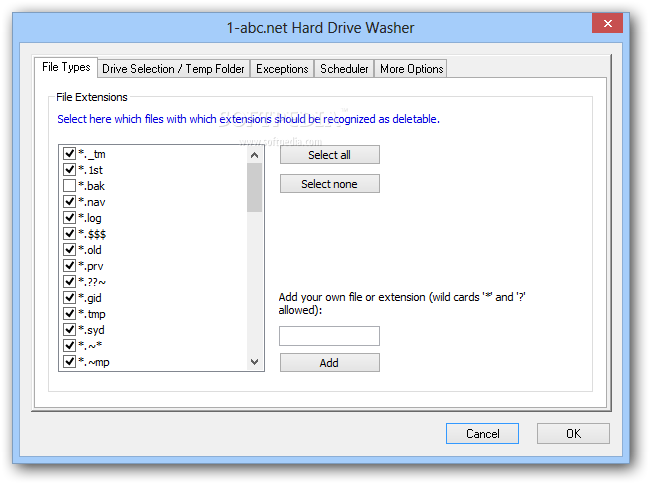Image resolution: width=650 pixels, height=484 pixels.
Task: Confirm settings with the OK button
Action: pos(573,433)
